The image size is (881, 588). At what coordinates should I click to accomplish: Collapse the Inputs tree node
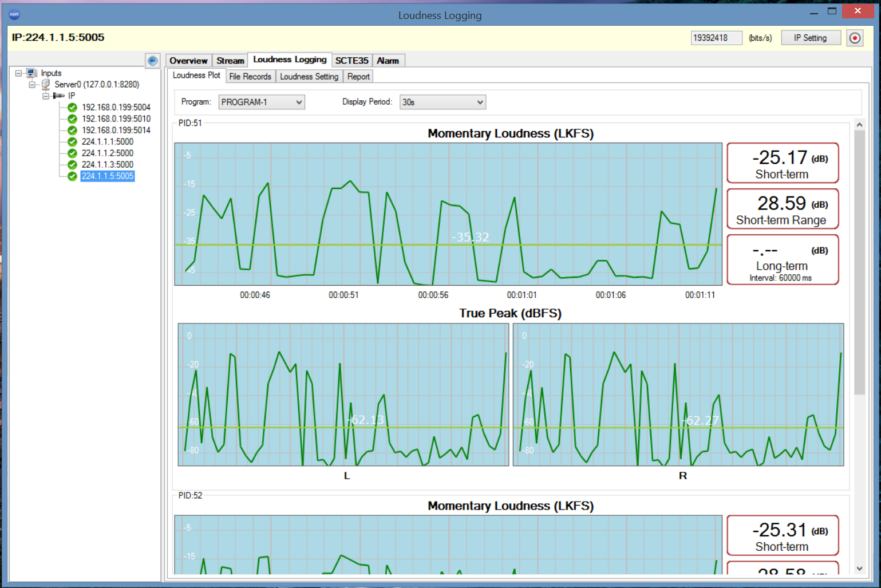click(x=19, y=73)
